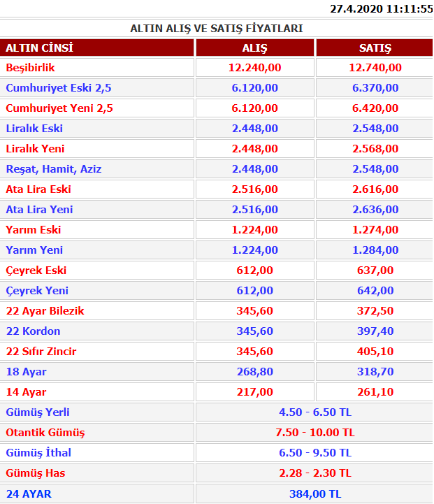Select the Ata Lira Yeni label

coord(40,209)
